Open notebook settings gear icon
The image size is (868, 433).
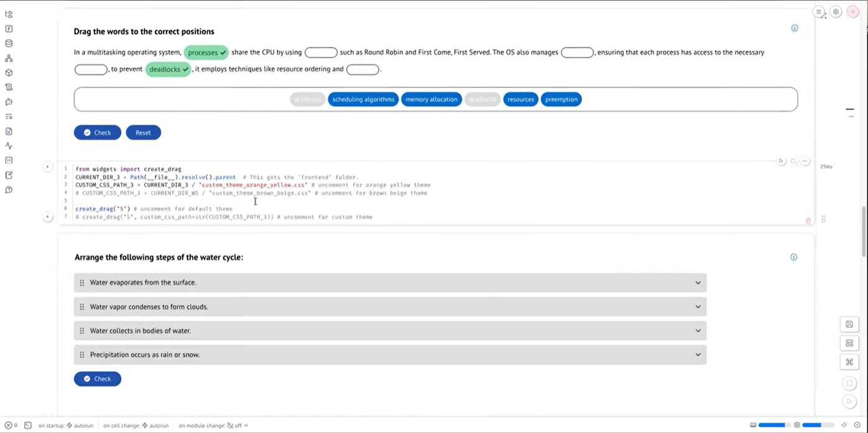pyautogui.click(x=836, y=12)
